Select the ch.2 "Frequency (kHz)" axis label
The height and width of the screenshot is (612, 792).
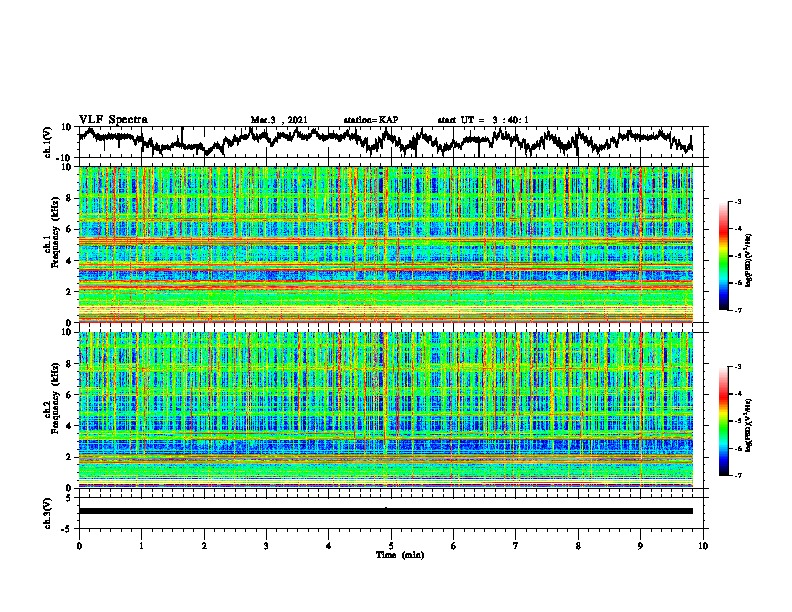(55, 398)
